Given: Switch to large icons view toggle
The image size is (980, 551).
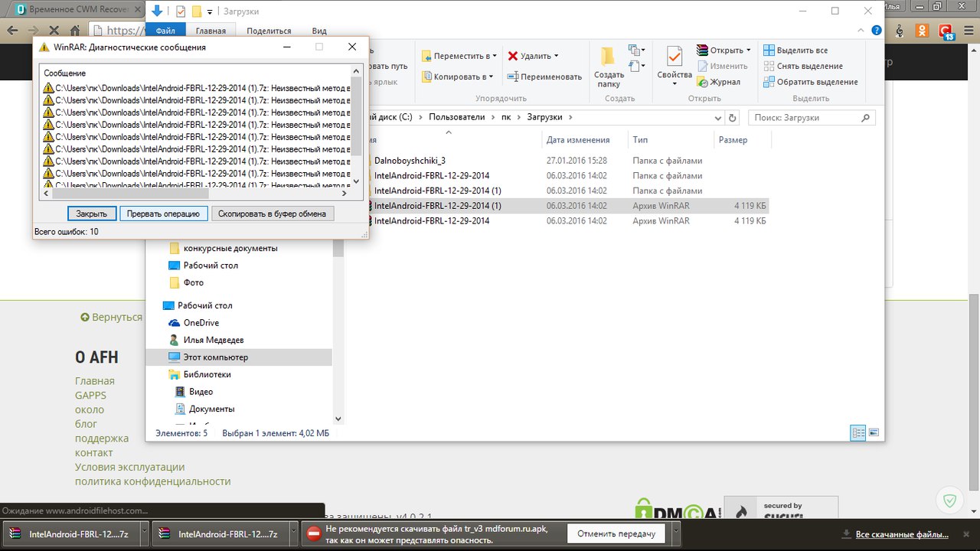Looking at the screenshot, I should pos(874,433).
